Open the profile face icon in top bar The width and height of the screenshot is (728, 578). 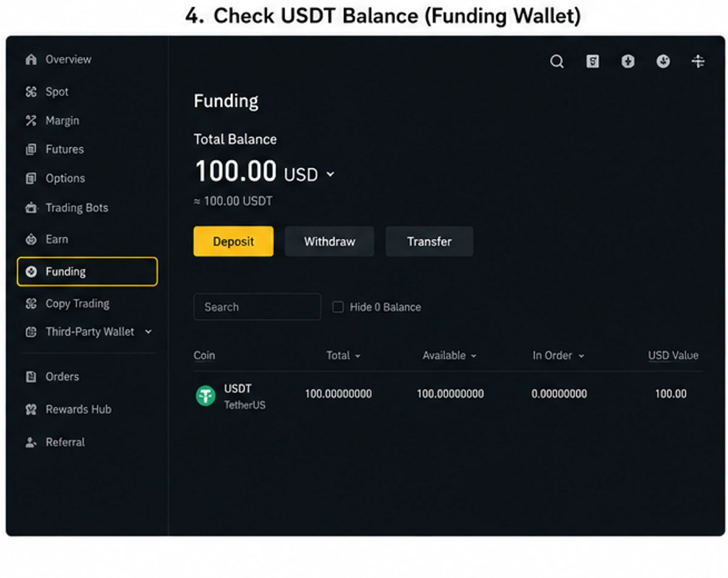(663, 61)
